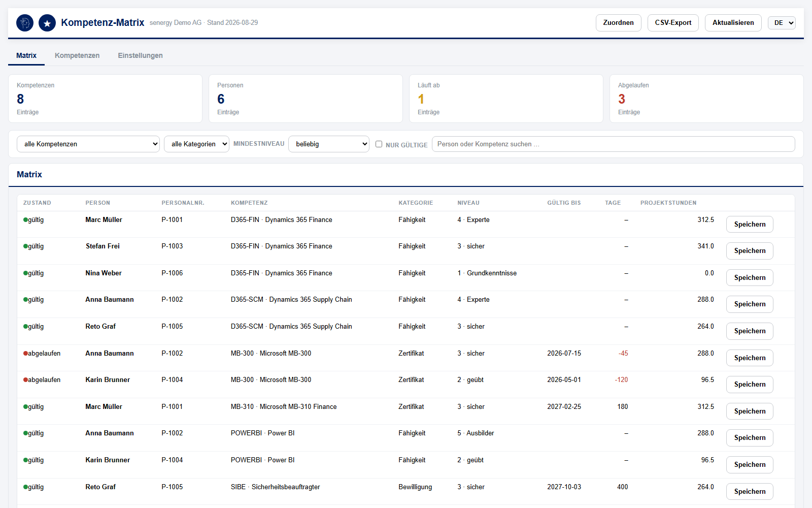Image resolution: width=812 pixels, height=508 pixels.
Task: Save Stefan Frei's D365-FIN row
Action: point(750,251)
